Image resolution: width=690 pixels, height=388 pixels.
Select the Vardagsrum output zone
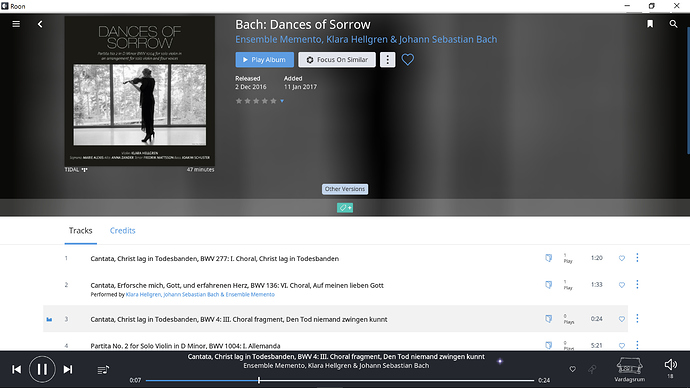pos(630,370)
